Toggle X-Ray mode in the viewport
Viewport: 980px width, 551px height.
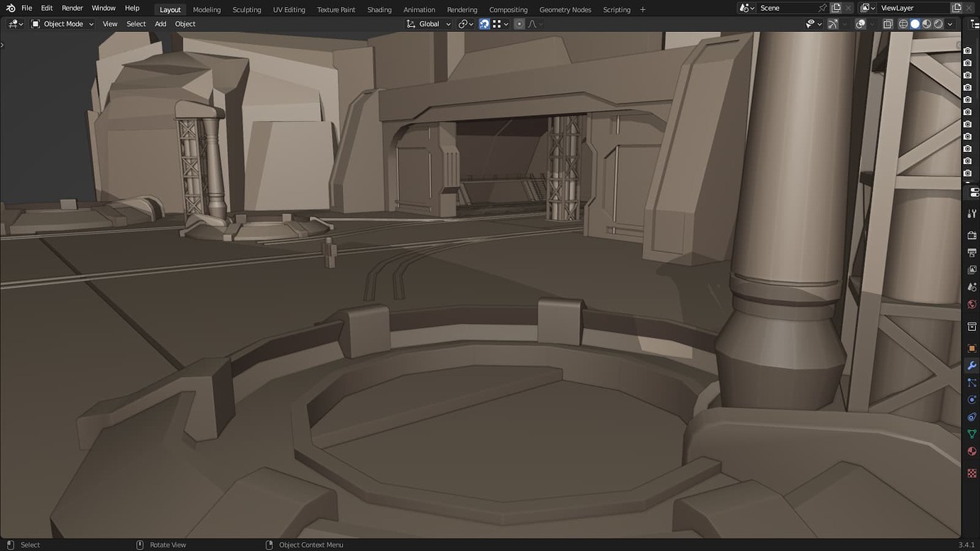tap(887, 23)
